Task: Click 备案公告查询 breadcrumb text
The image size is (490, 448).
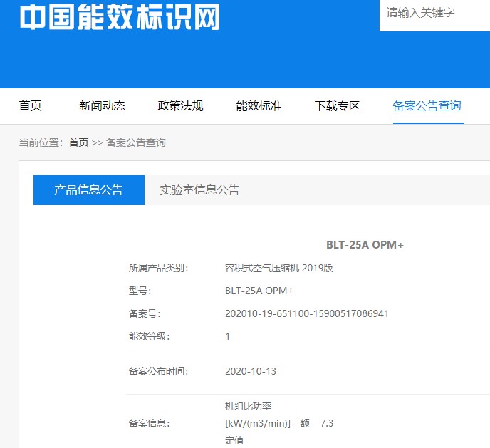Action: click(135, 142)
